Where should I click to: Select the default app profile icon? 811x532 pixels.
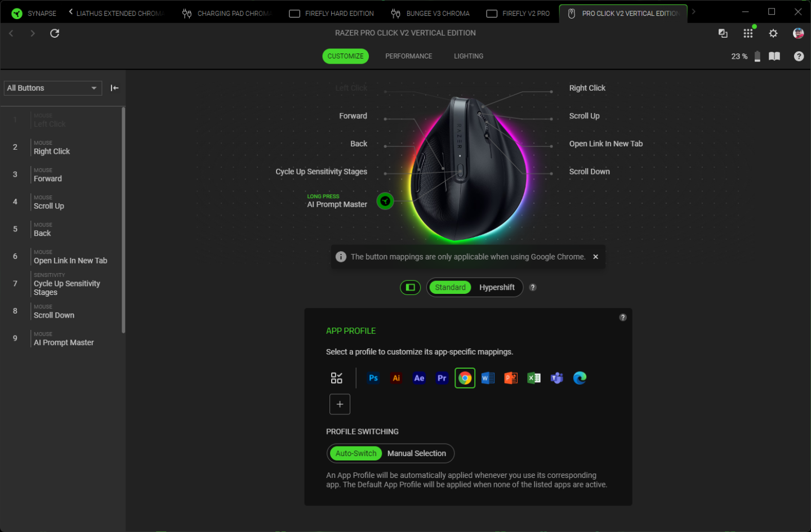pos(337,378)
